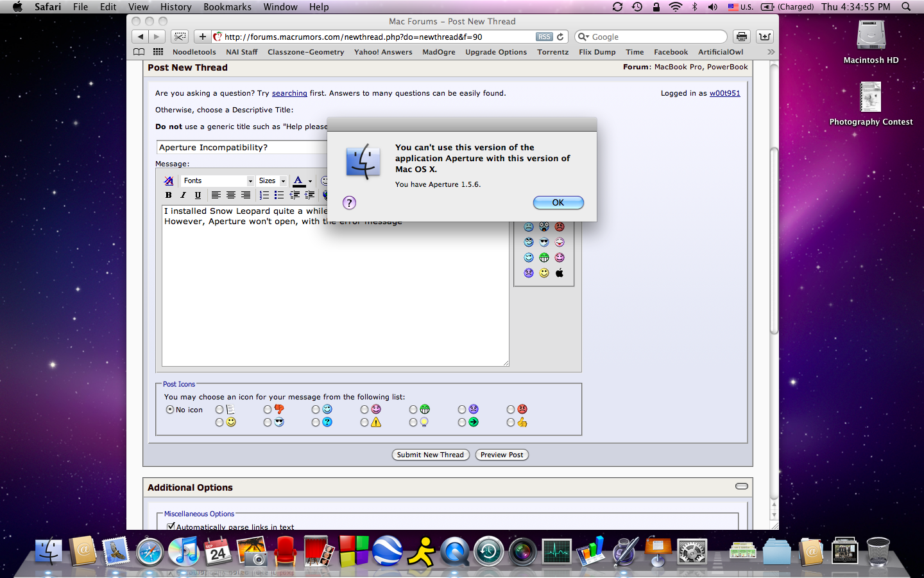Click the Remove Text Formatting icon

coord(169,181)
